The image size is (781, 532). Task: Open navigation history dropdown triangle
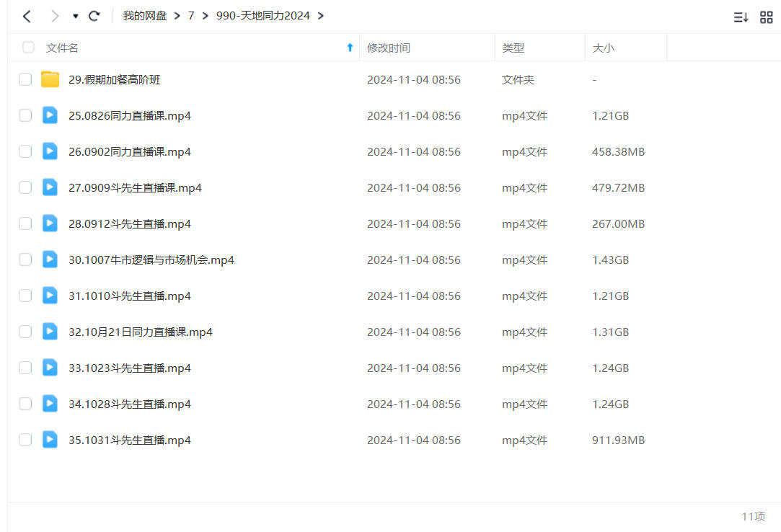pos(76,17)
